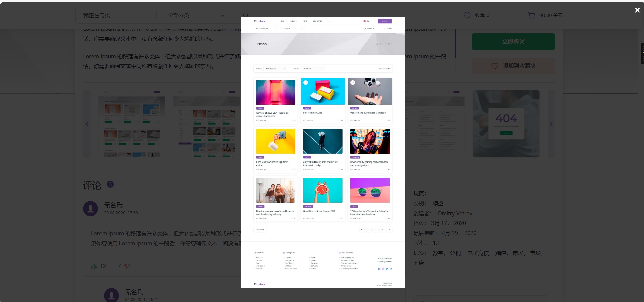Click the timestamp 30.08.2020, 17:53
Image resolution: width=644 pixels, height=302 pixels.
121,213
